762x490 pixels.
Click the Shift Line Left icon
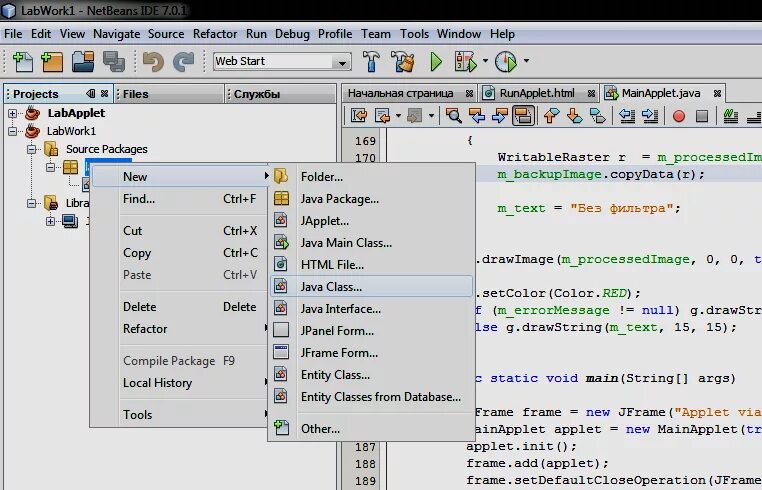[627, 116]
